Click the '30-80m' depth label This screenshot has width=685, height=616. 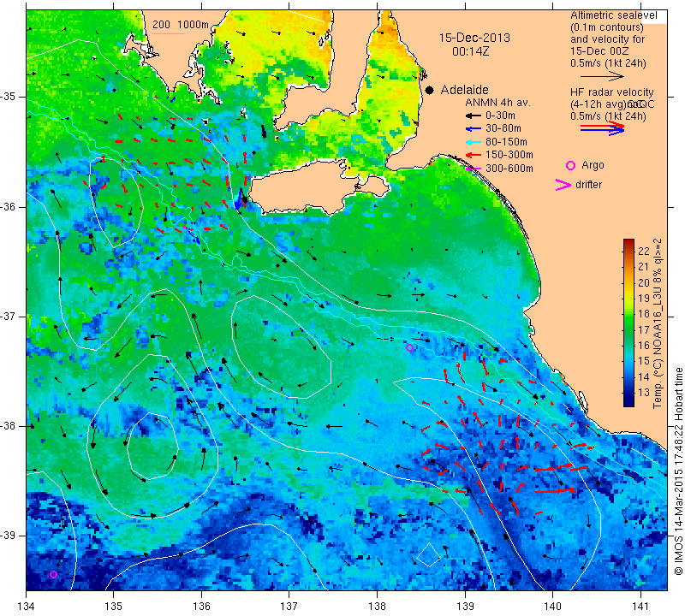pos(503,129)
